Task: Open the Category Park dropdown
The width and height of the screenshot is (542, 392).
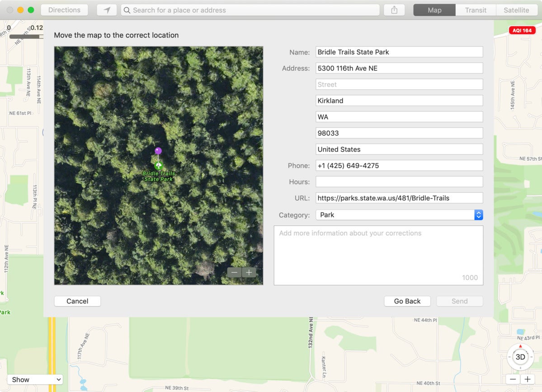Action: point(399,215)
